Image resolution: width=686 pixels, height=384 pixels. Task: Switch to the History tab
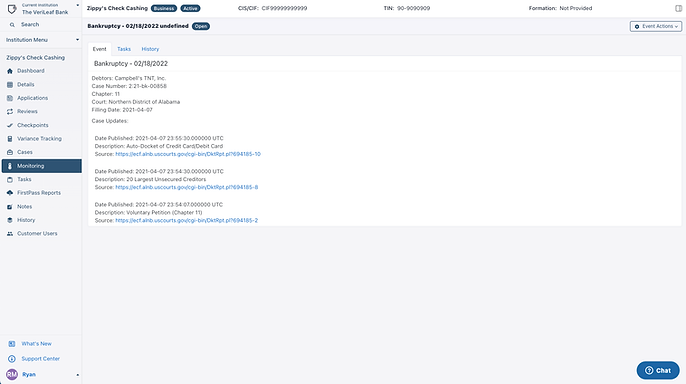[150, 49]
